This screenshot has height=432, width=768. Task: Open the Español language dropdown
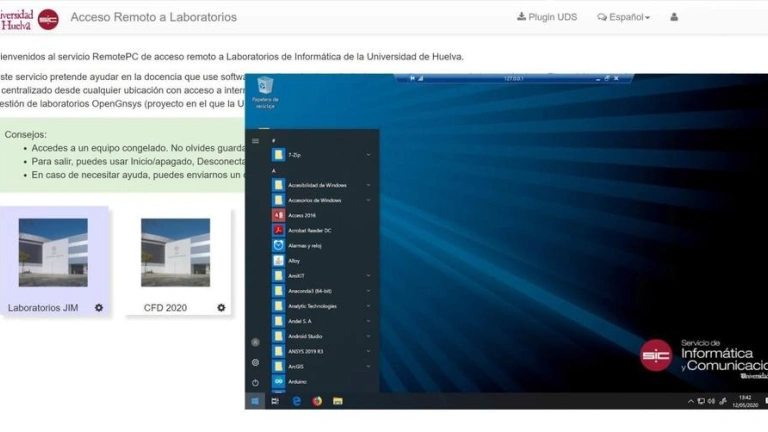coord(624,17)
